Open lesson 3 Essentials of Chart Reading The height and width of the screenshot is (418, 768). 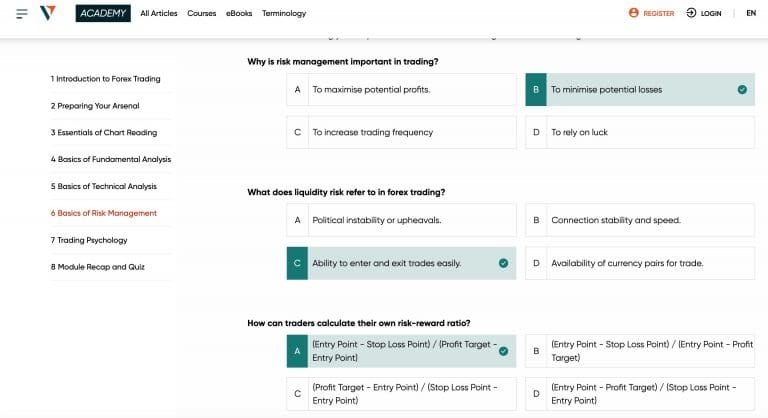point(104,132)
